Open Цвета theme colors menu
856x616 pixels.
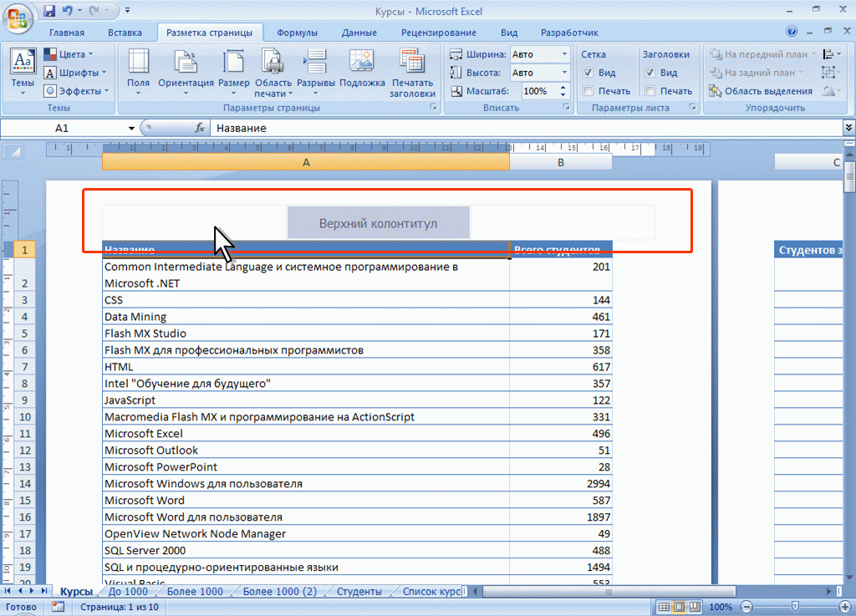[x=69, y=54]
